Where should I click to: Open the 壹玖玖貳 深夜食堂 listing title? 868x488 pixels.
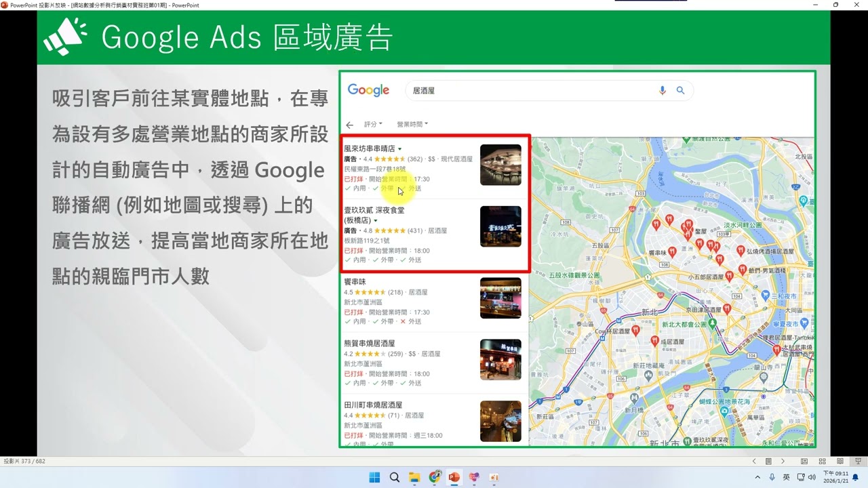coord(374,210)
